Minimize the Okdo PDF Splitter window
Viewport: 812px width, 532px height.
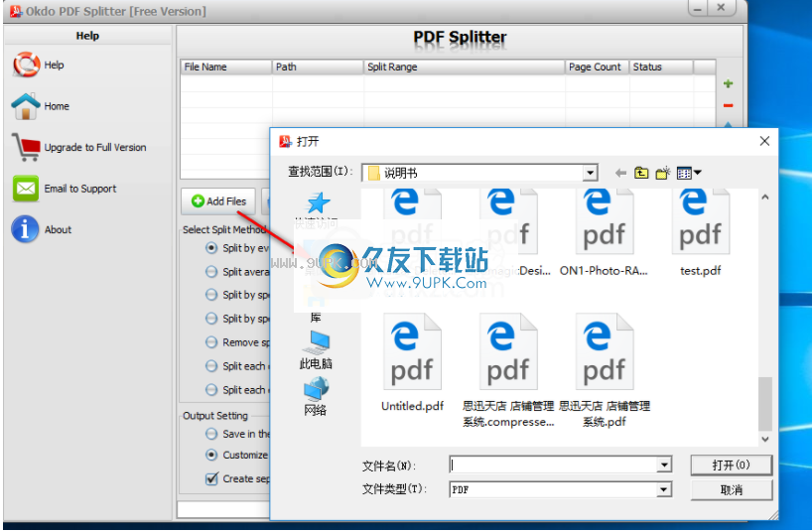click(x=698, y=8)
